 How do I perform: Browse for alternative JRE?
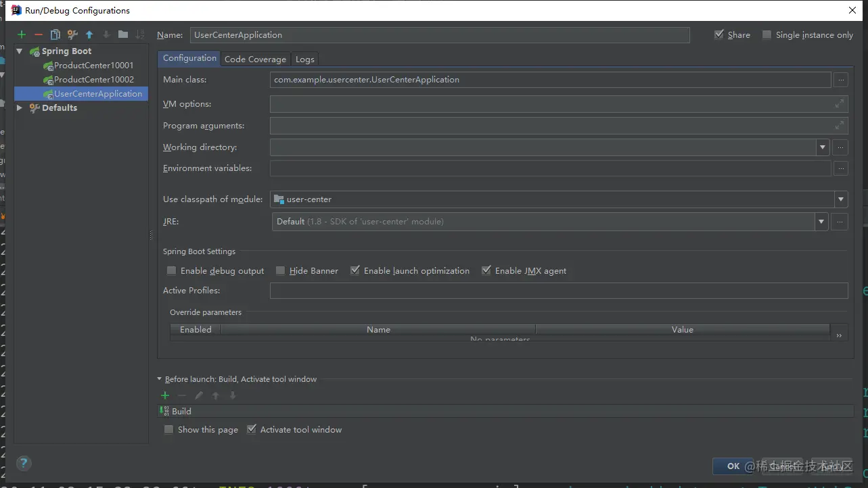point(840,222)
